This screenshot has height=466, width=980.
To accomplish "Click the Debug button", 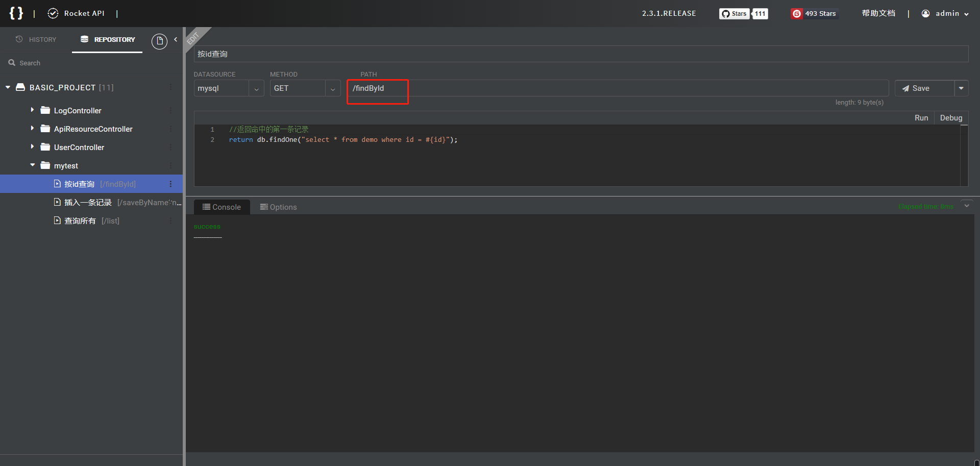I will (951, 118).
